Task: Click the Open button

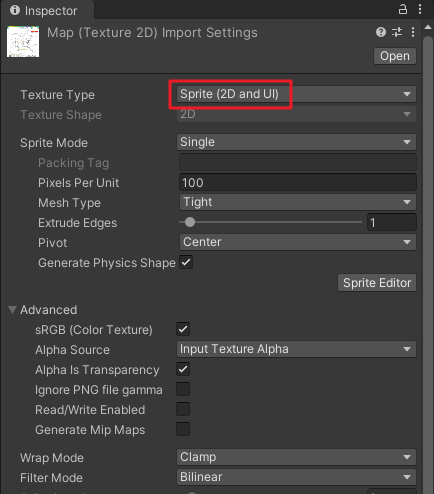Action: (395, 56)
